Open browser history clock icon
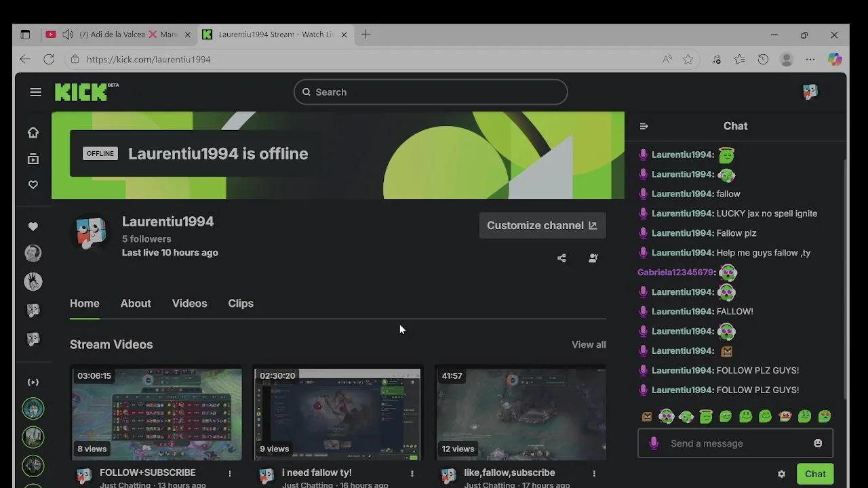Image resolution: width=868 pixels, height=488 pixels. click(763, 60)
